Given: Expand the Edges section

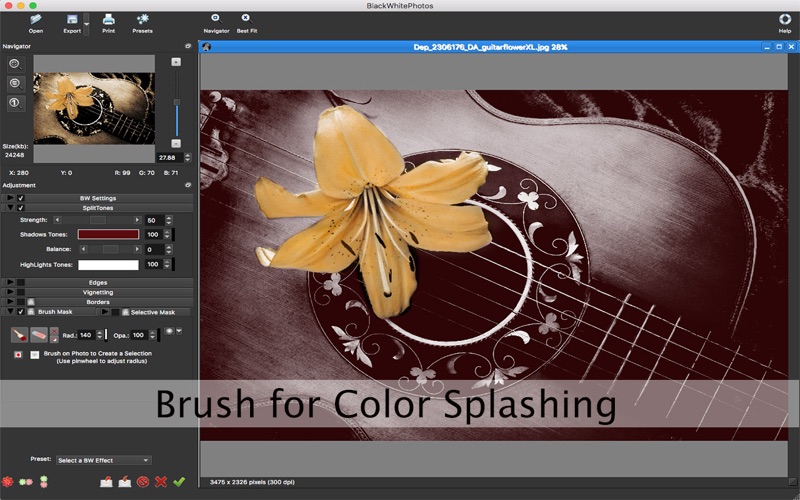Looking at the screenshot, I should pyautogui.click(x=10, y=282).
